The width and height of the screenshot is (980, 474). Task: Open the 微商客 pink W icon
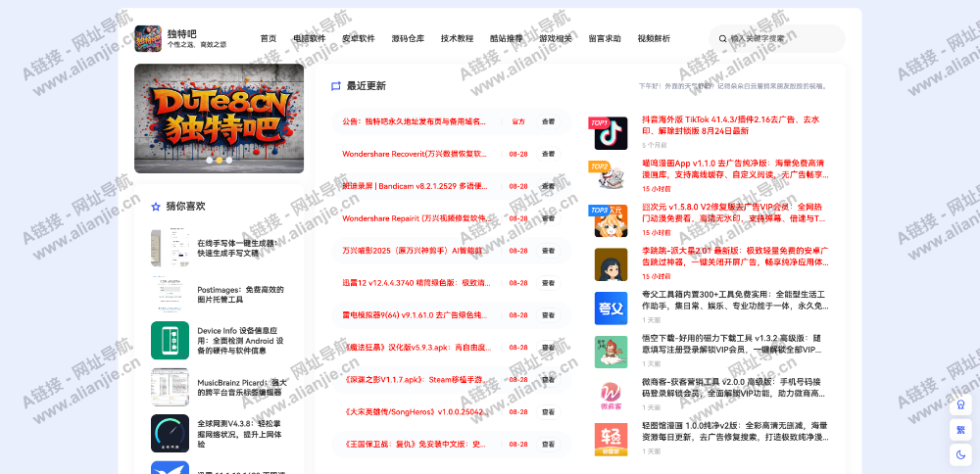611,396
